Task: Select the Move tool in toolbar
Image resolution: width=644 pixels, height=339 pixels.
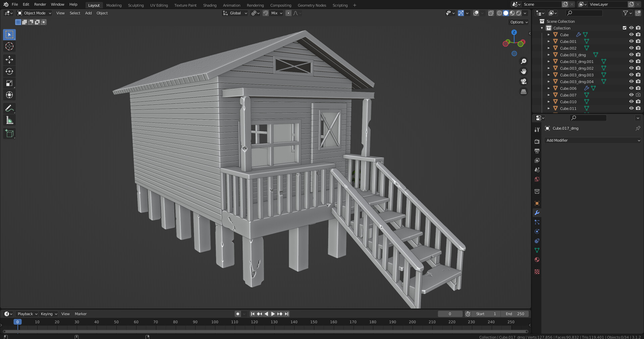Action: click(9, 60)
